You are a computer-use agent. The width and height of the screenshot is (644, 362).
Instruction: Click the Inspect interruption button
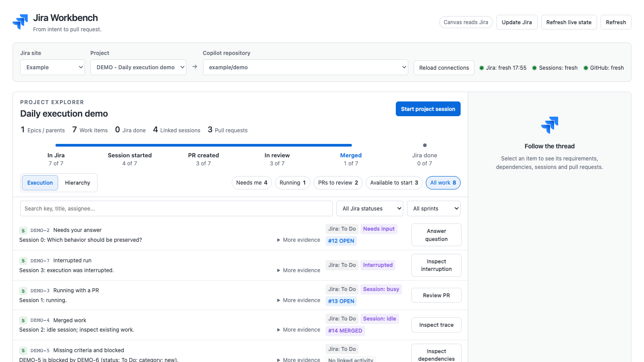pos(436,265)
